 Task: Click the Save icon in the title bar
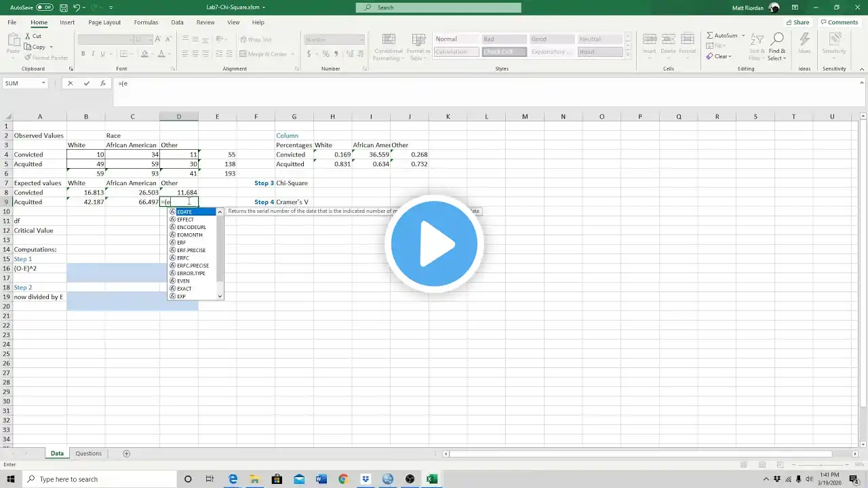click(x=63, y=7)
